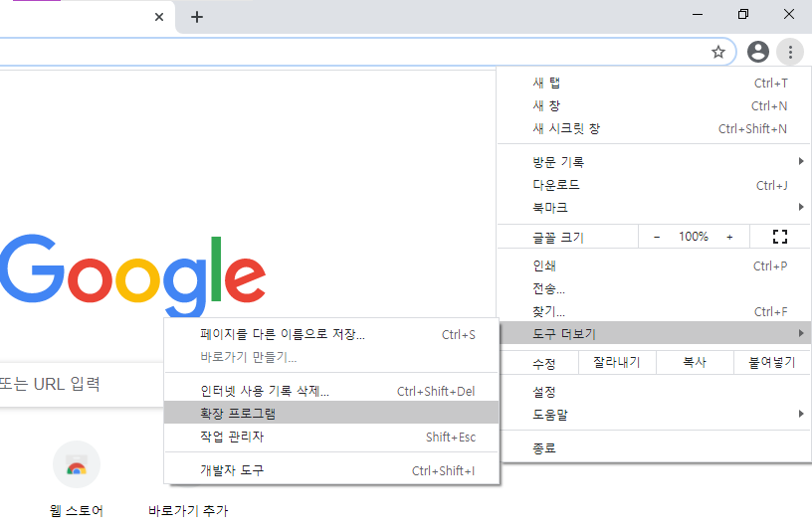Click the 바로가기 추가 shortcut
This screenshot has height=529, width=812.
coord(188,511)
